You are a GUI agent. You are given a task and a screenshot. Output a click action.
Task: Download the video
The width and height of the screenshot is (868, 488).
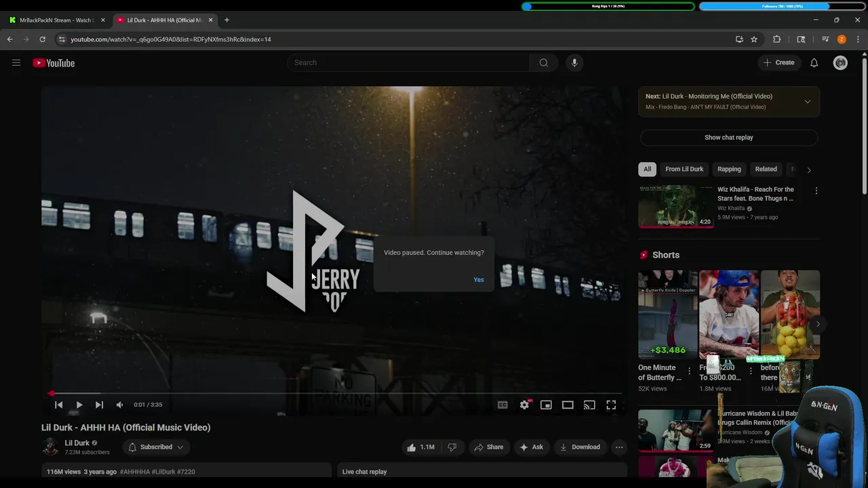pyautogui.click(x=580, y=447)
